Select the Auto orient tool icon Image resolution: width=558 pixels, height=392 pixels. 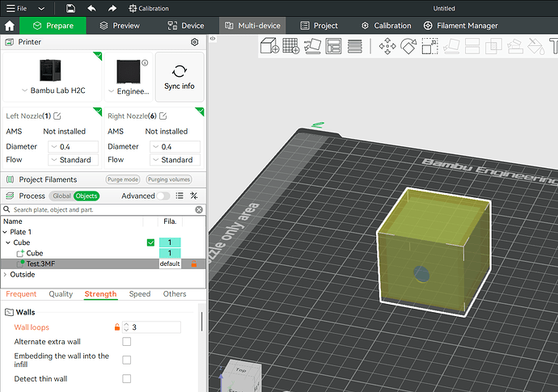312,46
